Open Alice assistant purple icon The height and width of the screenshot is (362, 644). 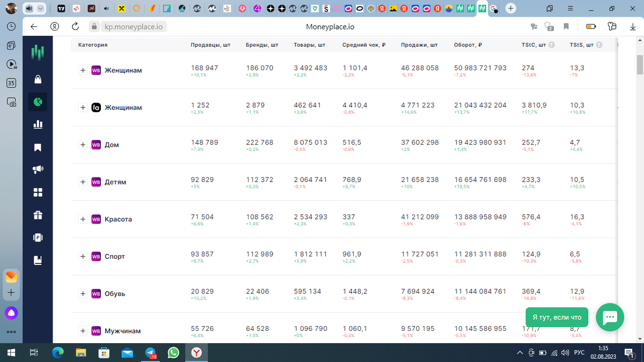point(11,313)
